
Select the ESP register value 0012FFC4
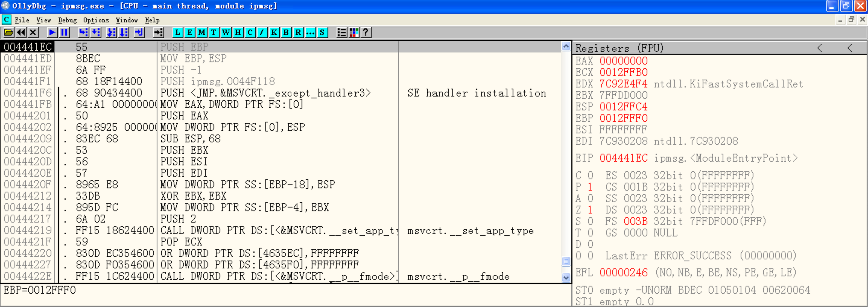623,106
